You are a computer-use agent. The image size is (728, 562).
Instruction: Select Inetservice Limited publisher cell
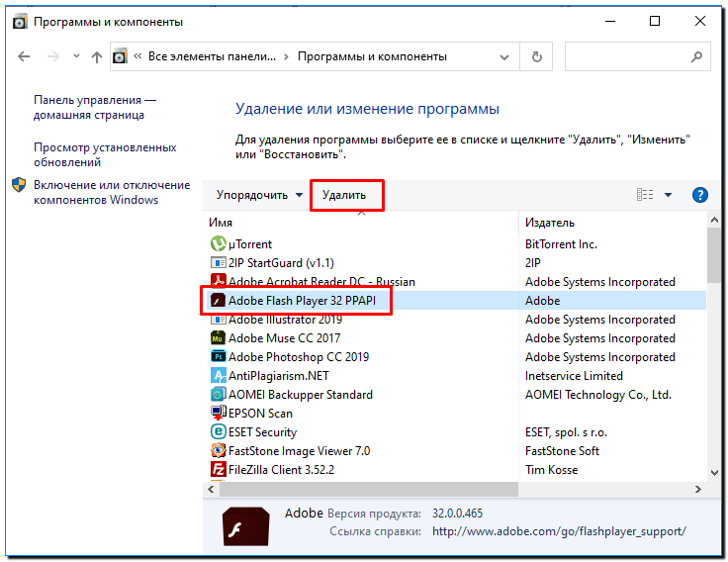tap(574, 375)
